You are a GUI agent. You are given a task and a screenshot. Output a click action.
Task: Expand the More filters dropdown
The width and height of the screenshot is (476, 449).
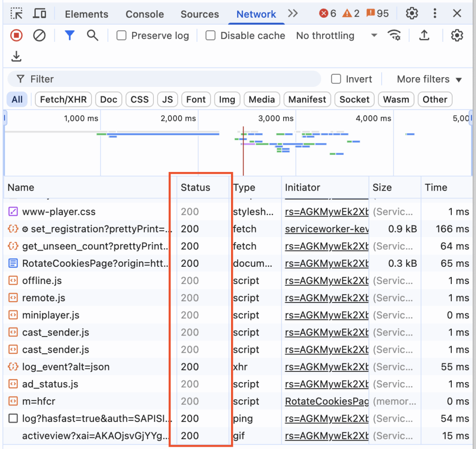pyautogui.click(x=429, y=79)
